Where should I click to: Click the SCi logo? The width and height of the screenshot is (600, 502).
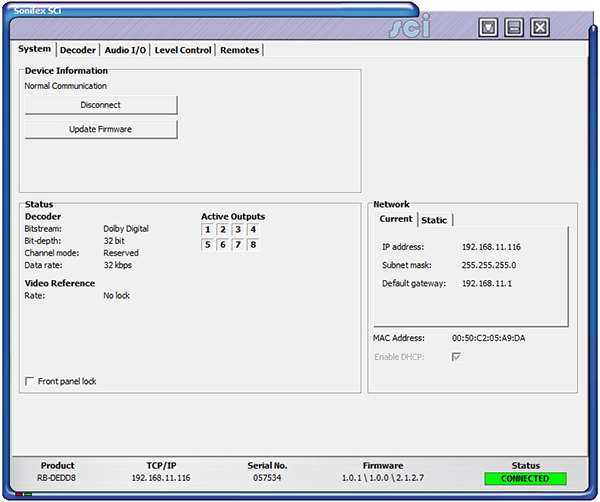[x=410, y=27]
